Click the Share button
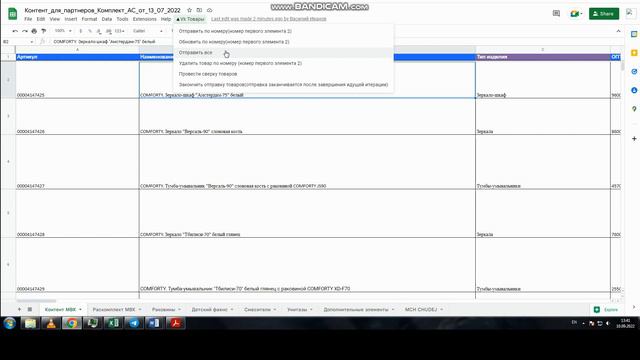 [x=604, y=13]
